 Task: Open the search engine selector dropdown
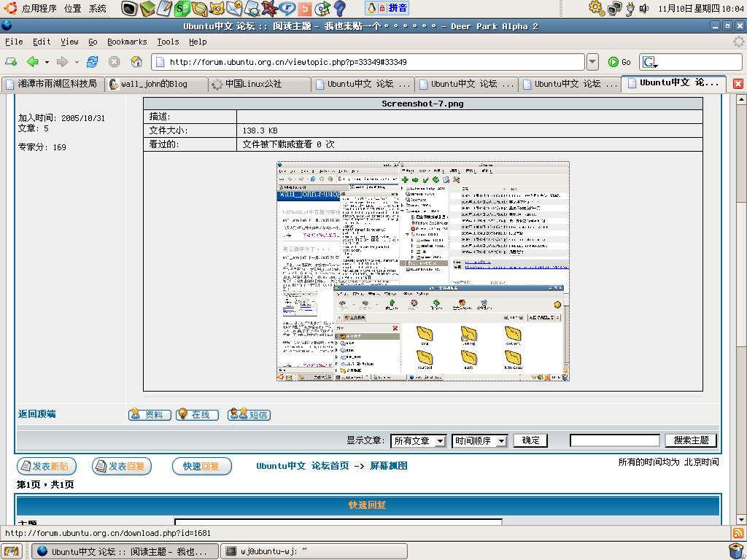(x=650, y=63)
